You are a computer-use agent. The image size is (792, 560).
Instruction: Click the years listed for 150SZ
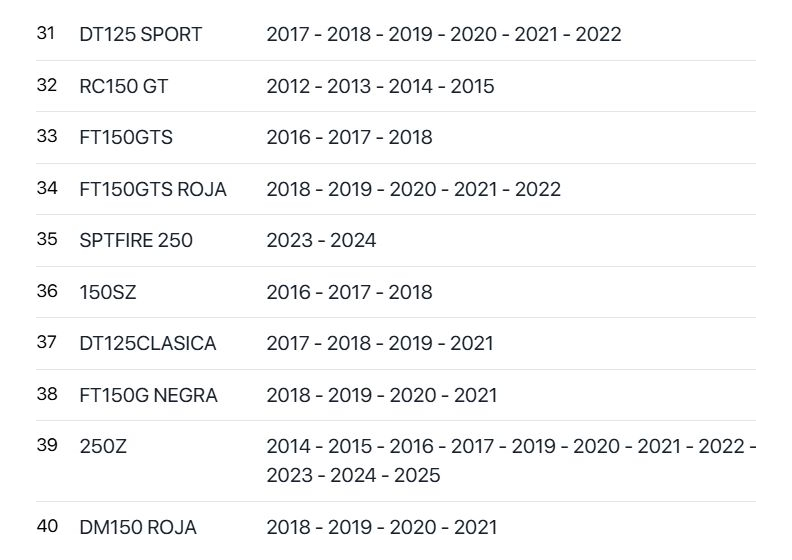point(349,293)
